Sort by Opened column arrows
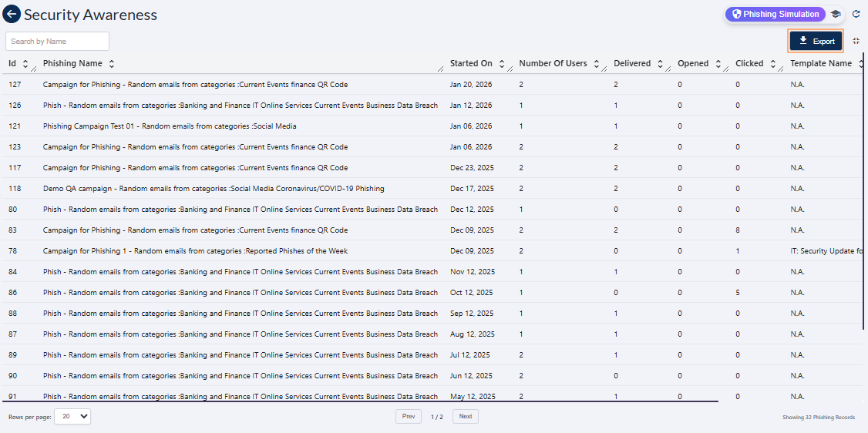This screenshot has width=868, height=433. 718,64
